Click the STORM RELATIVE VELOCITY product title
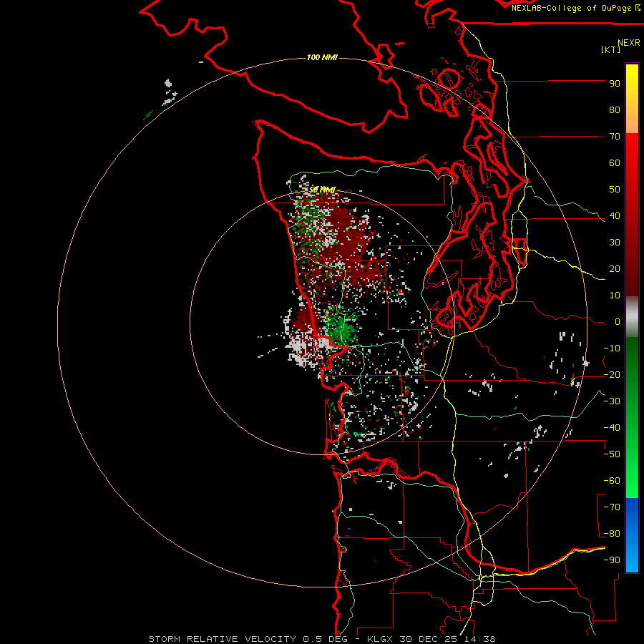The height and width of the screenshot is (644, 644). tap(222, 639)
